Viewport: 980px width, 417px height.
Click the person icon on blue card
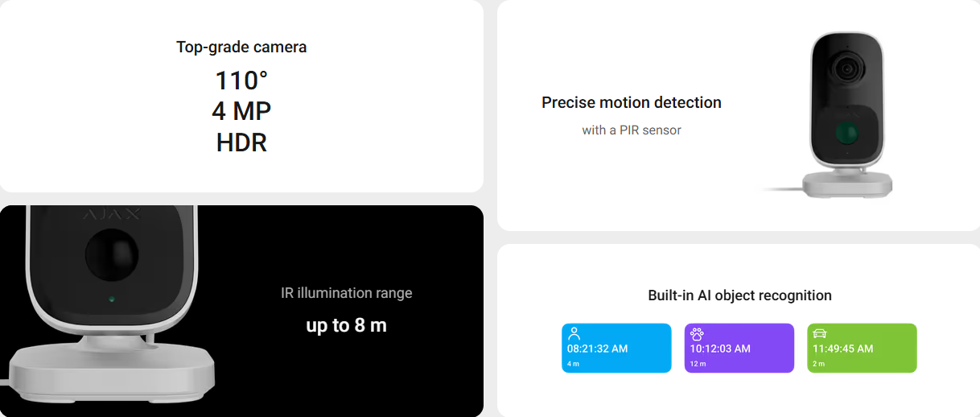(x=574, y=333)
